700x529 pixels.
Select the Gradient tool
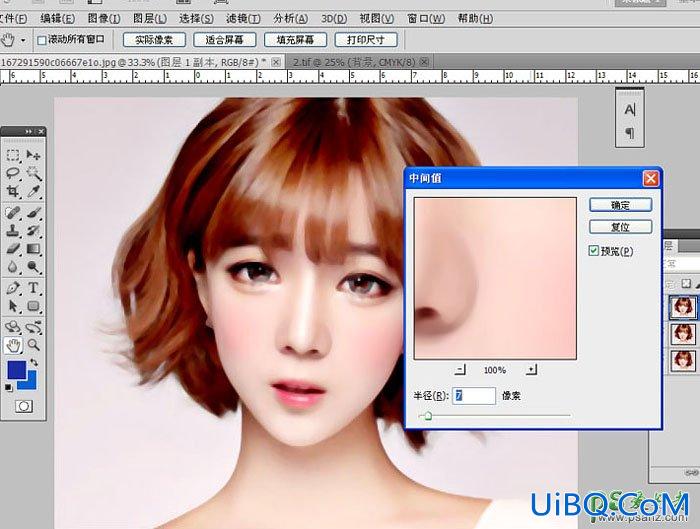coord(33,249)
